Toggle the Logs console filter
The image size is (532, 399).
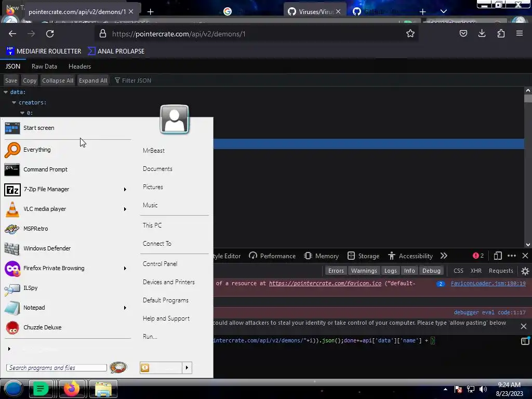pos(391,271)
